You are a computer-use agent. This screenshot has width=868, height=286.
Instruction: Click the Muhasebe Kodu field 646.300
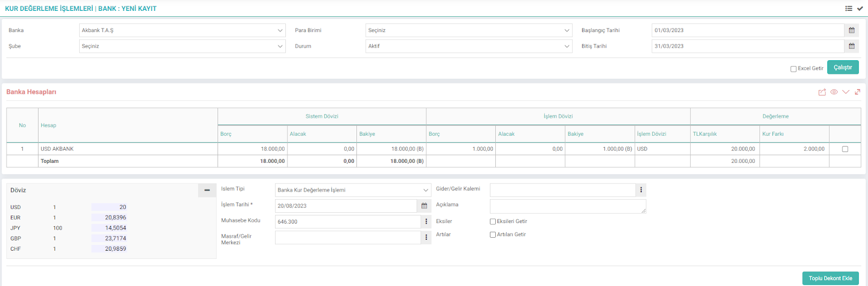pyautogui.click(x=348, y=221)
